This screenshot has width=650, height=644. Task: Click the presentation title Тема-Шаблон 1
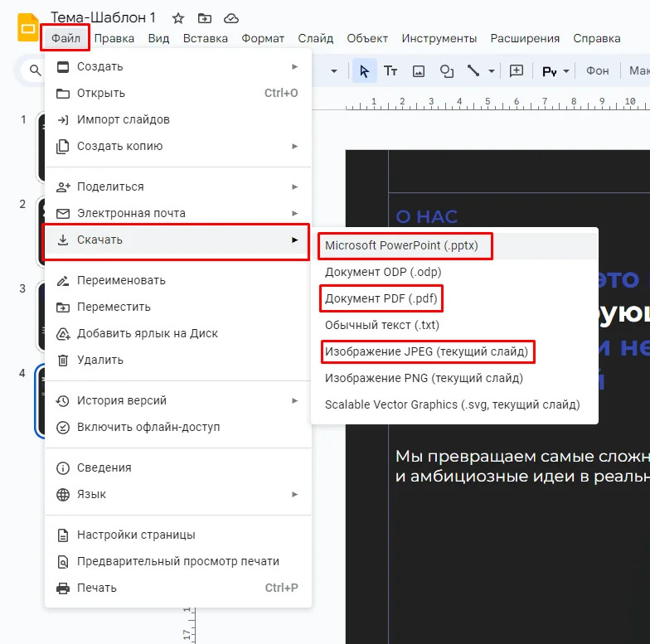[103, 18]
